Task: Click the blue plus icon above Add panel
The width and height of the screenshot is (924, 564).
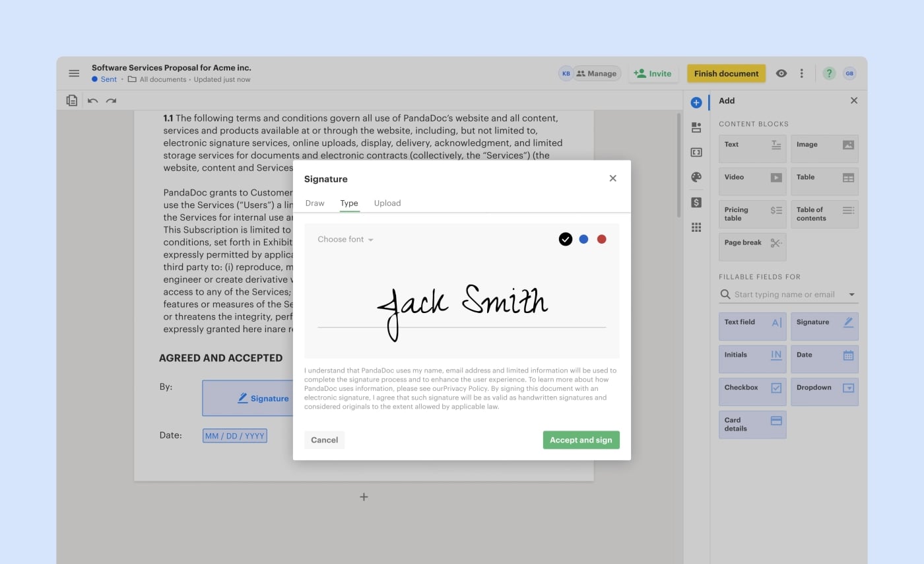Action: pos(696,102)
